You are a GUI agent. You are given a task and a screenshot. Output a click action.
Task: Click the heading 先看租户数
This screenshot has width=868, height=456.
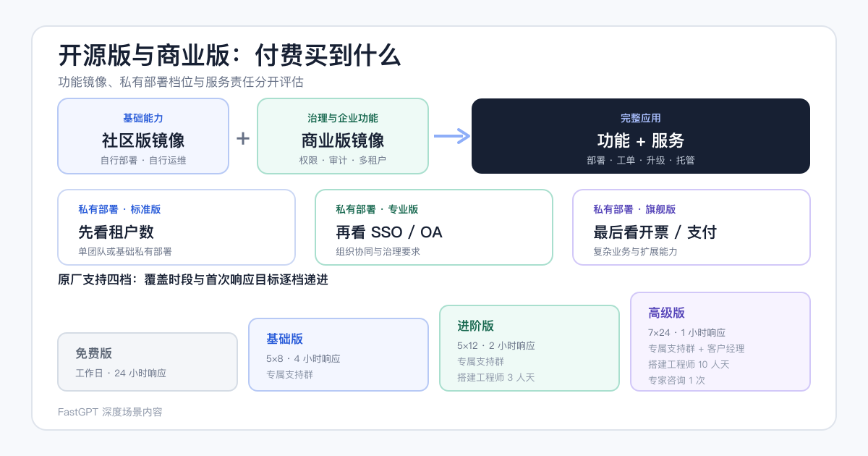point(116,232)
